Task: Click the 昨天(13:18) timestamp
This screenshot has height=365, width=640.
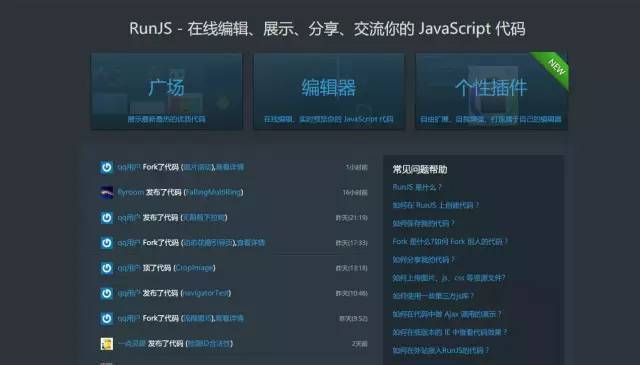Action: click(351, 268)
